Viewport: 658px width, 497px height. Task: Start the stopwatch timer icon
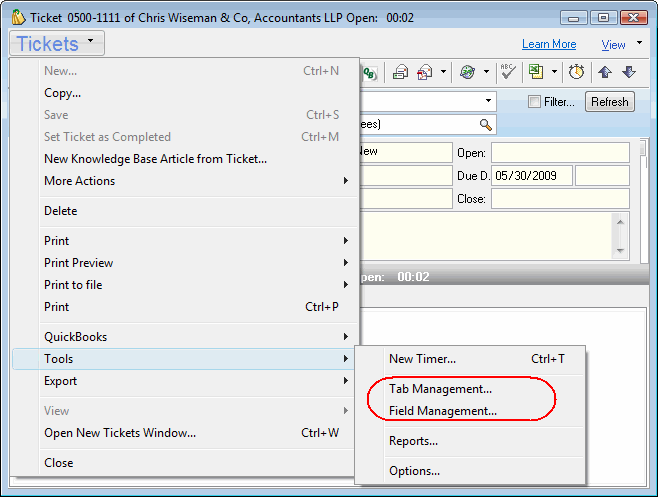[x=577, y=72]
